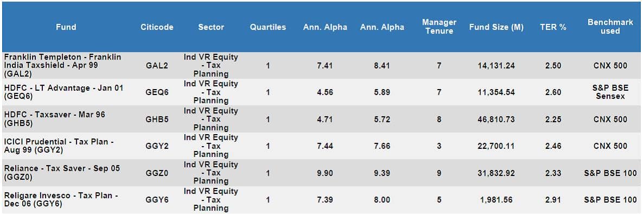Sort by the Fund column header
The width and height of the screenshot is (644, 214).
[x=66, y=27]
